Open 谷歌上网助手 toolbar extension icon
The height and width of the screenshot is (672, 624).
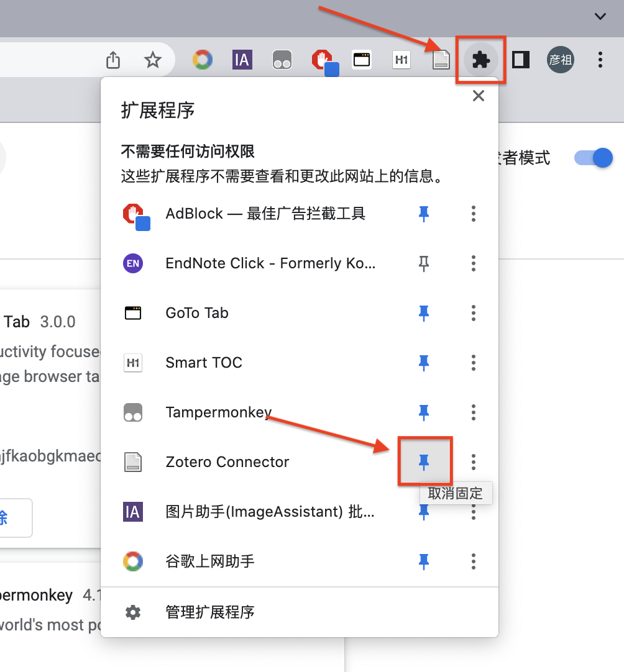203,60
